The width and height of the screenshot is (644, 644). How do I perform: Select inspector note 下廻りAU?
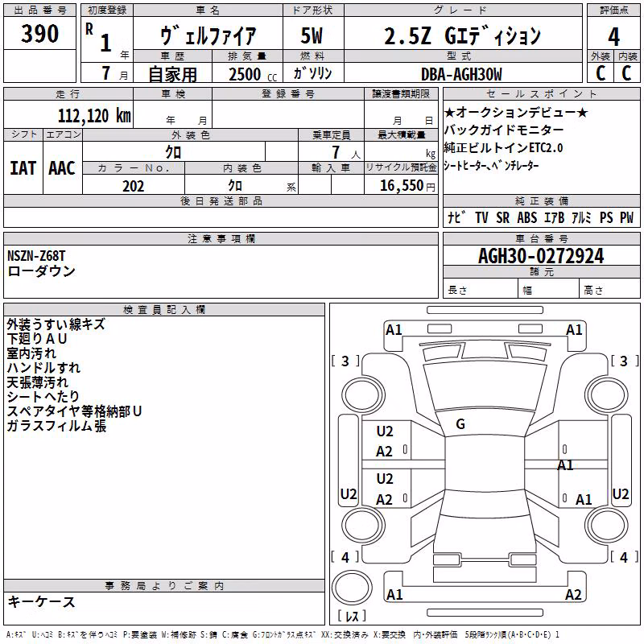(x=37, y=339)
